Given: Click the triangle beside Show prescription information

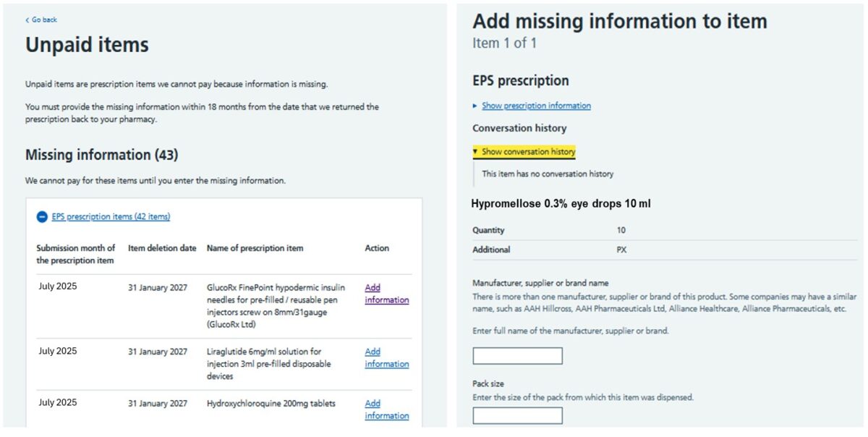Looking at the screenshot, I should (x=475, y=106).
